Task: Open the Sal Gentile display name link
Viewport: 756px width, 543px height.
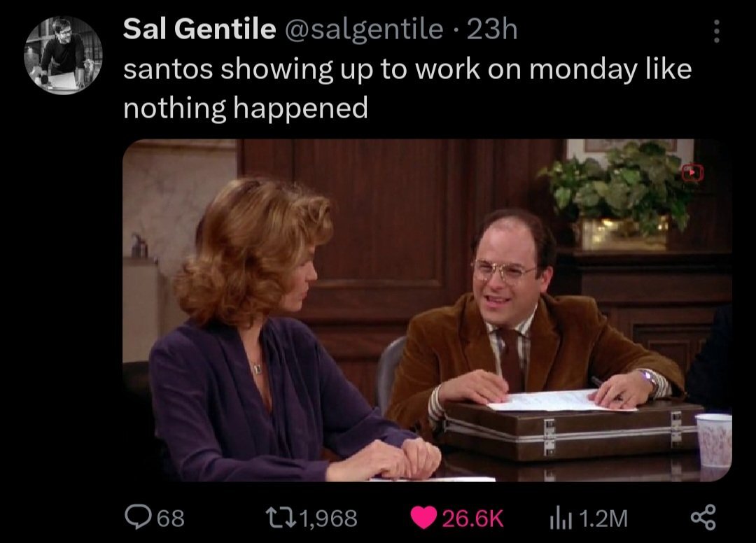Action: 199,29
